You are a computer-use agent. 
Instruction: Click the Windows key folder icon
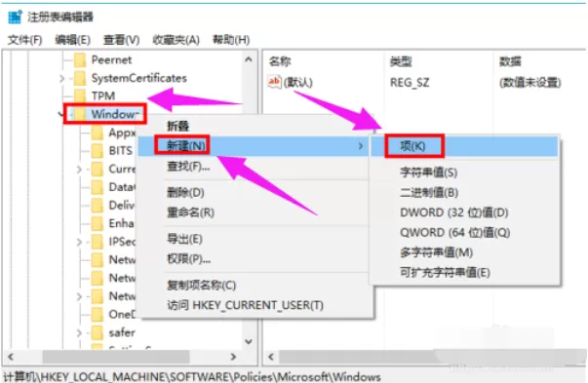click(80, 114)
